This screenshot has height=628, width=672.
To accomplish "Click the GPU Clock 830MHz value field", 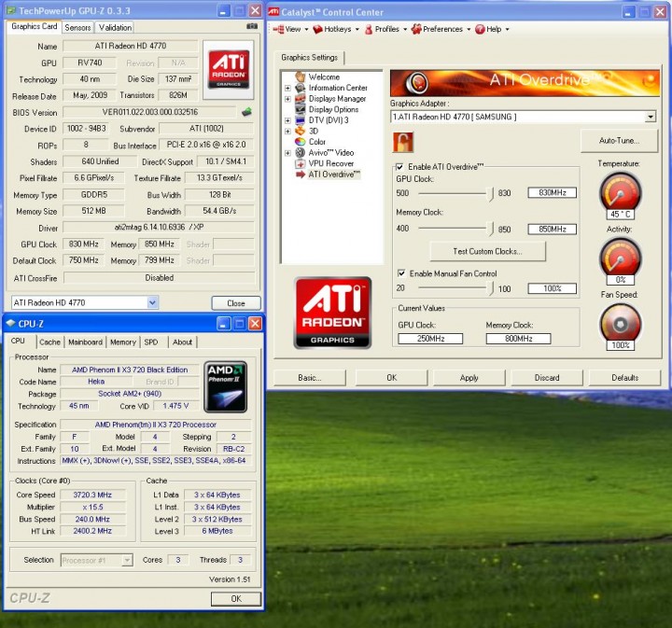I will [x=552, y=193].
